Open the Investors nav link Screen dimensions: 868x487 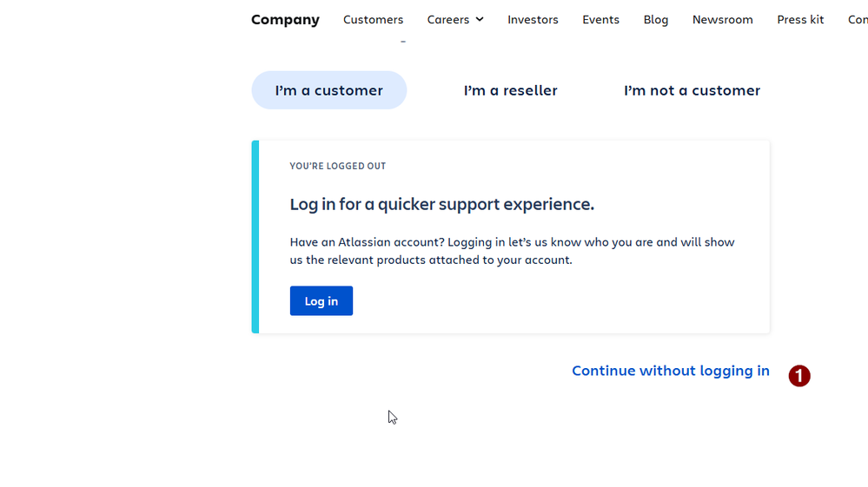point(533,19)
